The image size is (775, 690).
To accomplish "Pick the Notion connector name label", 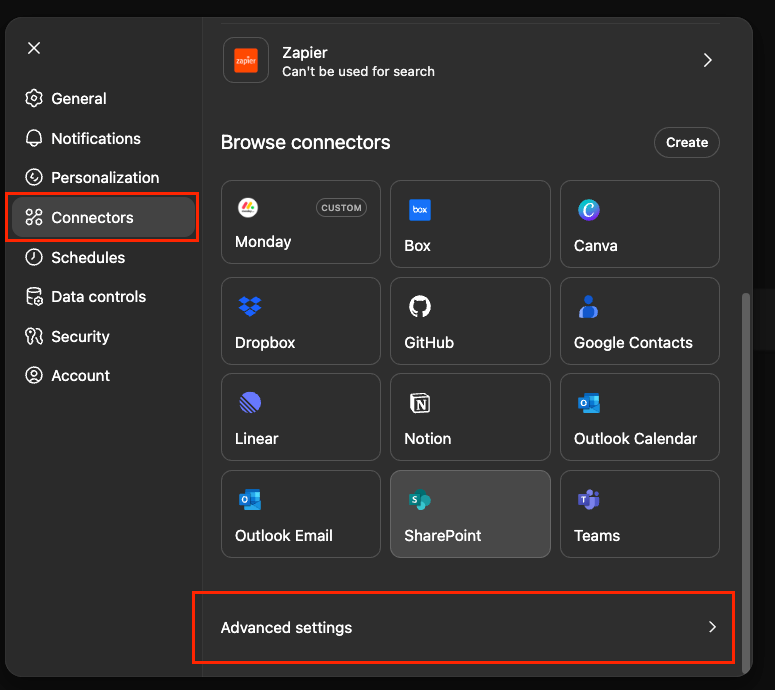I will click(x=428, y=438).
